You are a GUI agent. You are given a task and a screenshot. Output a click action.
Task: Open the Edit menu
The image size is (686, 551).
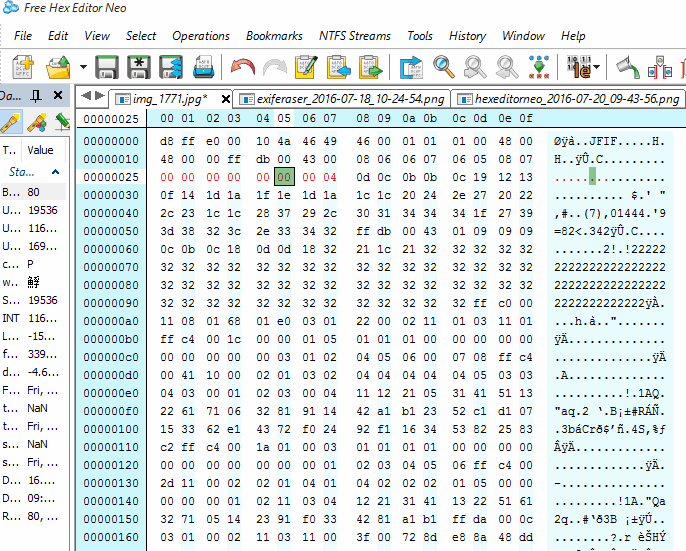click(58, 36)
